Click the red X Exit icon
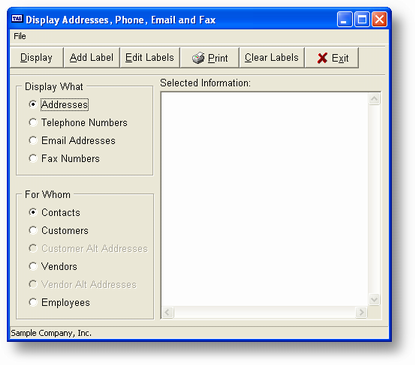This screenshot has height=365, width=415. tap(322, 58)
